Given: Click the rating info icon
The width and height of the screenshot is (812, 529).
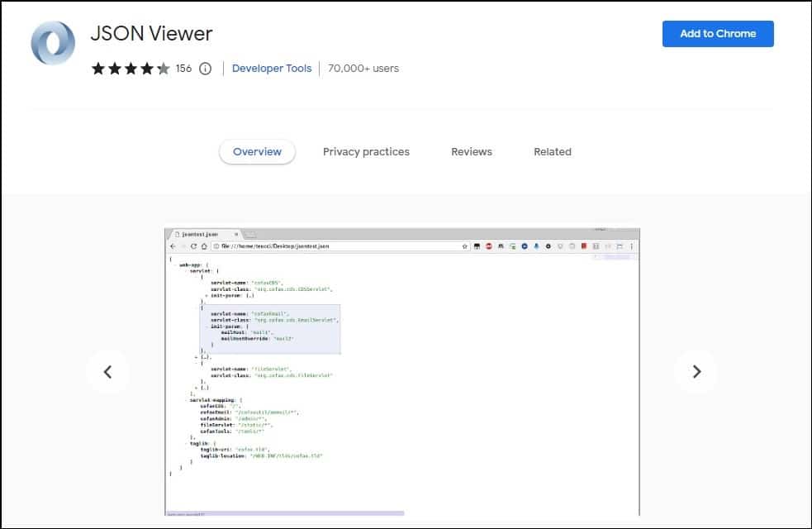Looking at the screenshot, I should tap(206, 69).
